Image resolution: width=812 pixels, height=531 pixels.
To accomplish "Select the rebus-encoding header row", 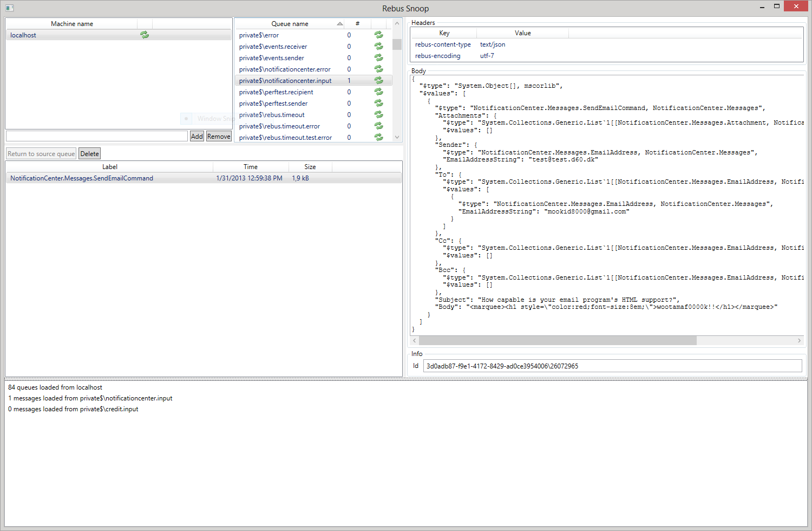I will (x=606, y=55).
